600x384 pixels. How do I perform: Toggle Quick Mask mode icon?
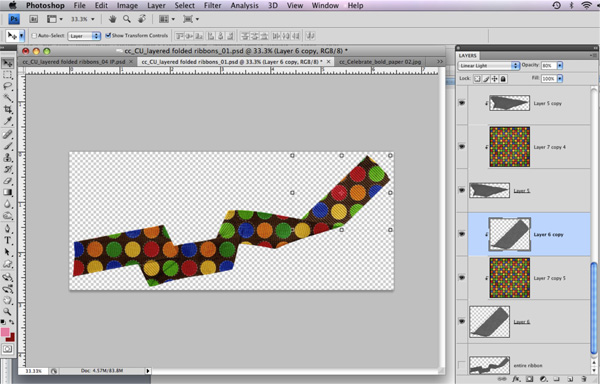pos(8,349)
